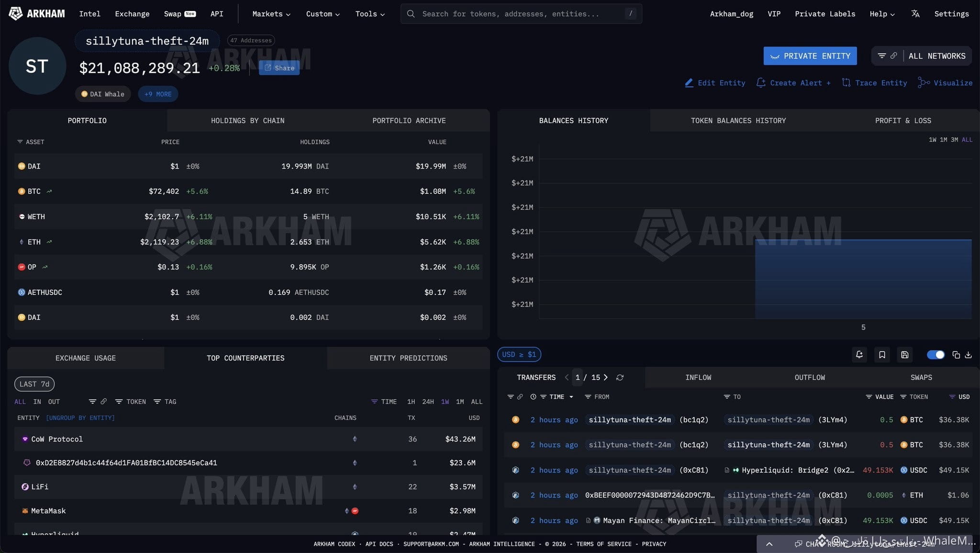Select 24H time range in counterparties
980x553 pixels.
click(428, 402)
